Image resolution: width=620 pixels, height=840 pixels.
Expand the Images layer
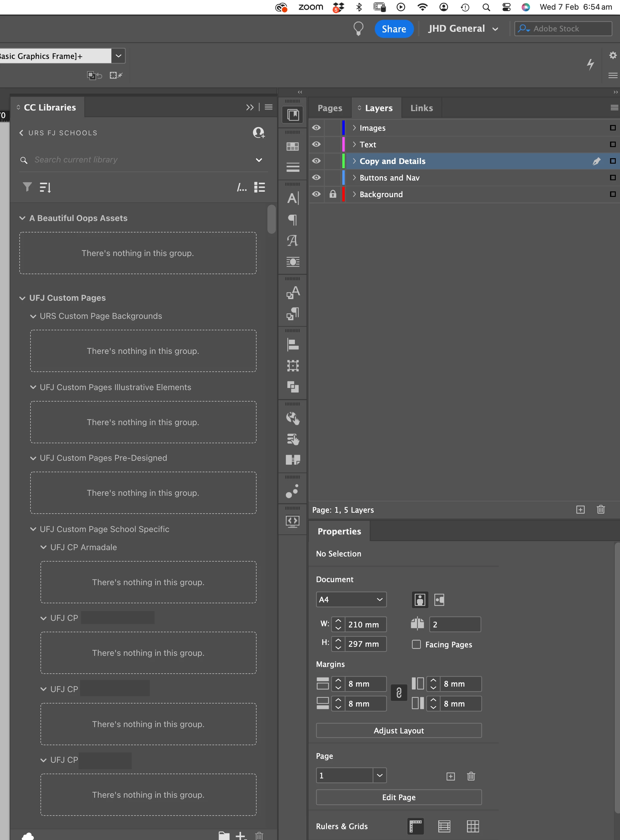click(354, 128)
